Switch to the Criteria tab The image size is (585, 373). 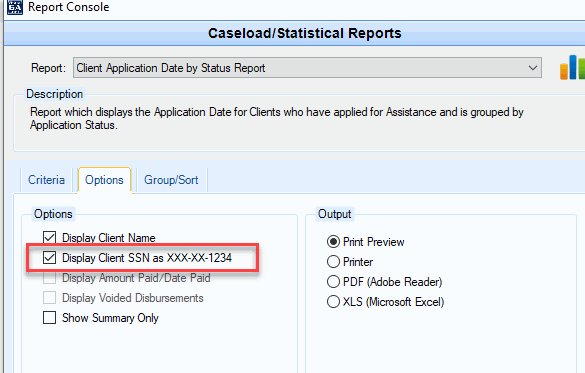pos(46,180)
